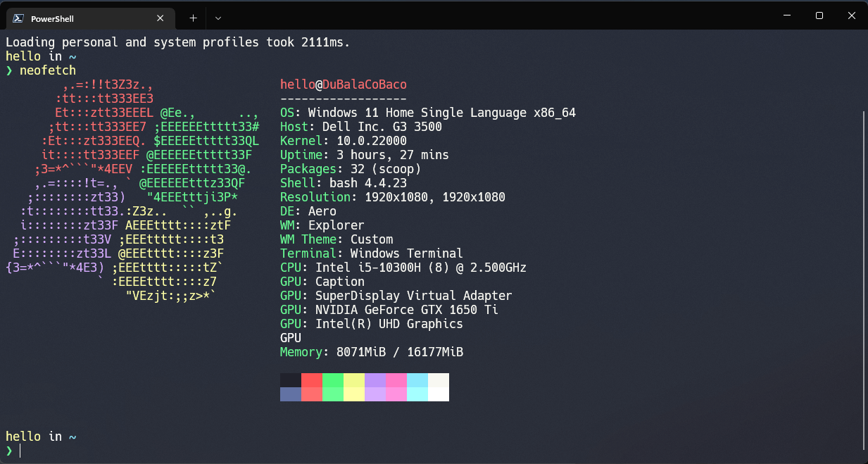The width and height of the screenshot is (868, 464).
Task: Click the black color swatch in top row
Action: point(291,380)
